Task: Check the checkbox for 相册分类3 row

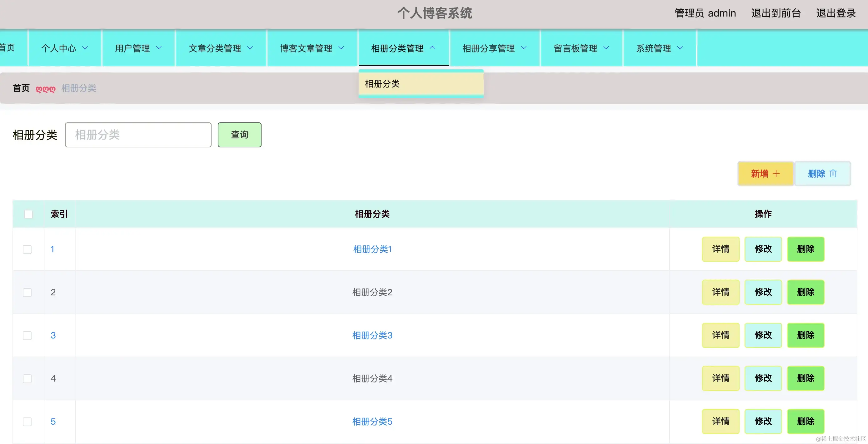Action: [x=27, y=335]
